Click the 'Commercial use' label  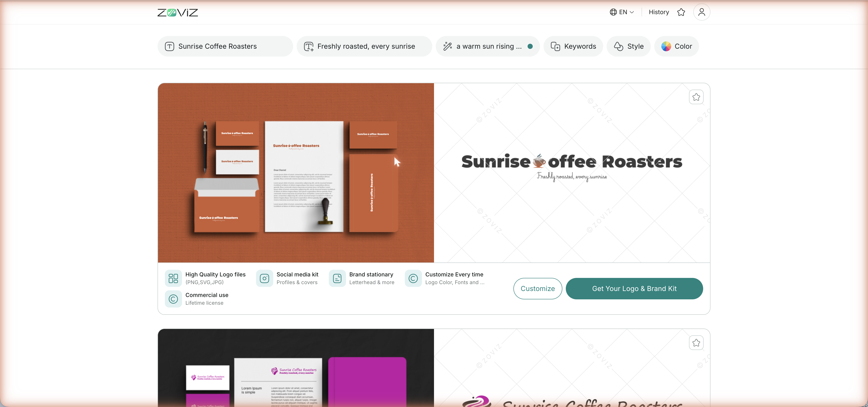pyautogui.click(x=207, y=295)
